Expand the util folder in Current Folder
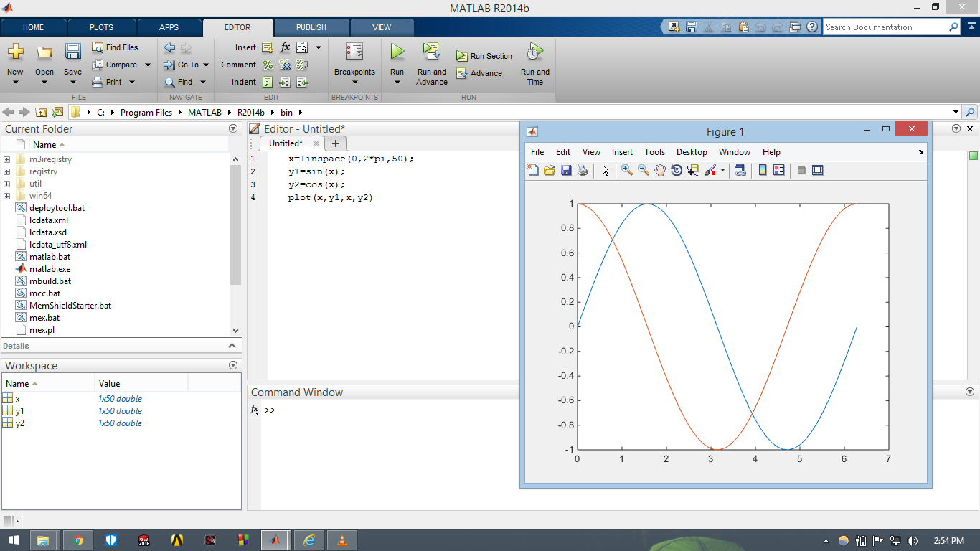The height and width of the screenshot is (551, 980). (6, 183)
